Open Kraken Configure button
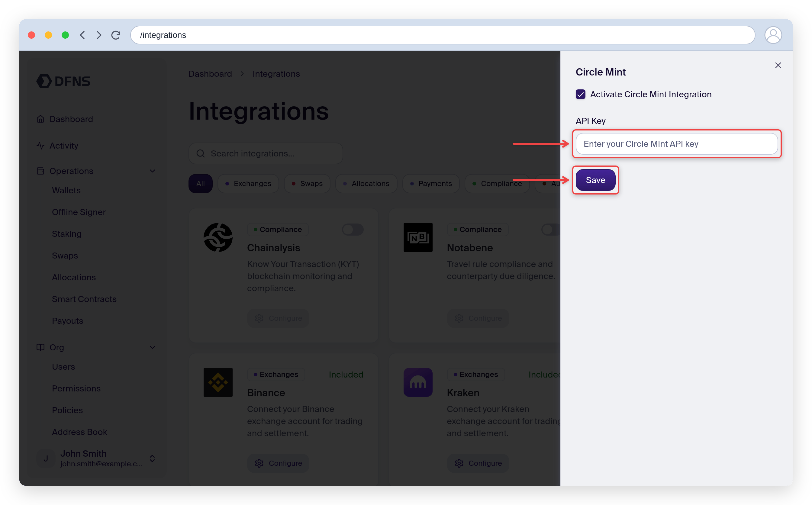This screenshot has height=505, width=812. pos(478,463)
